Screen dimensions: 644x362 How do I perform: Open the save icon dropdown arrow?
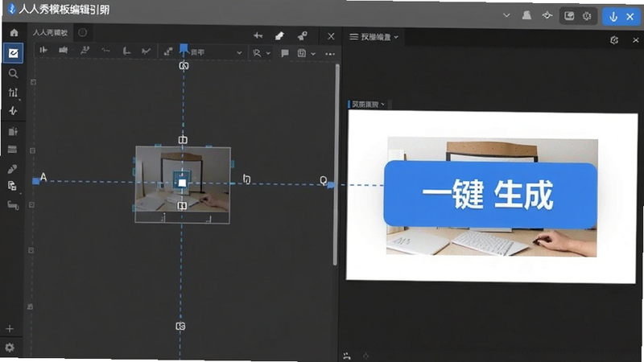pos(313,54)
